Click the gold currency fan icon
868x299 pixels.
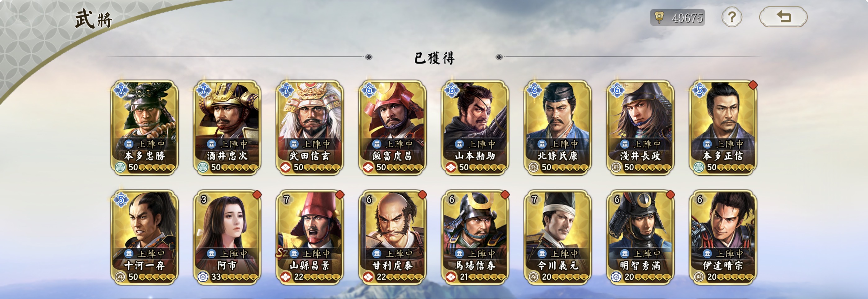[659, 17]
